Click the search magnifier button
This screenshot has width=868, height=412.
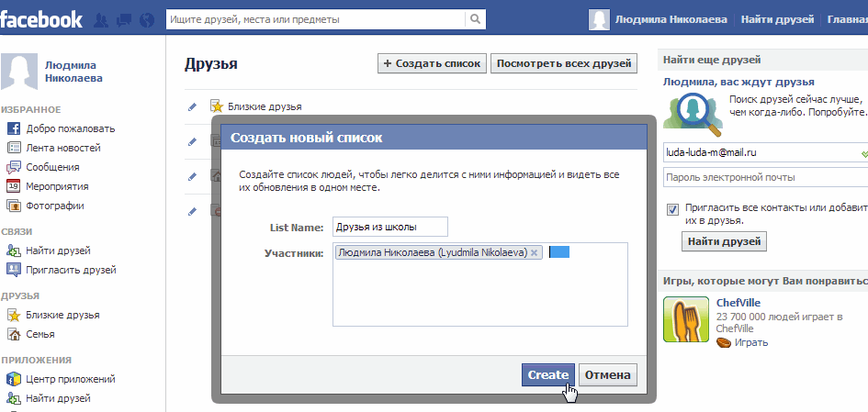475,19
